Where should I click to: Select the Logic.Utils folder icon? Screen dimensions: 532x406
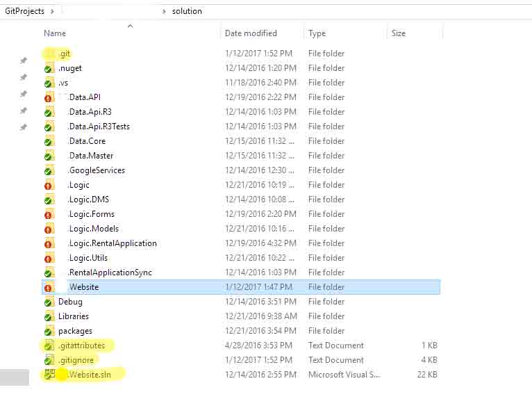pos(49,258)
